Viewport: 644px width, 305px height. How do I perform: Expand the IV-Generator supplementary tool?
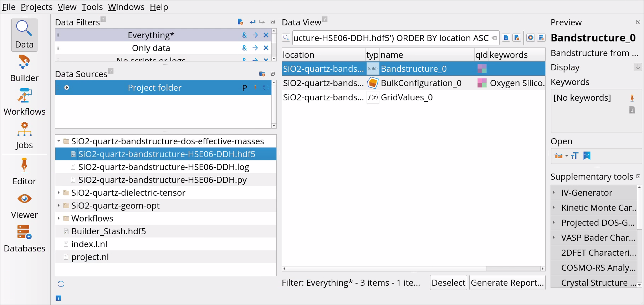point(554,192)
